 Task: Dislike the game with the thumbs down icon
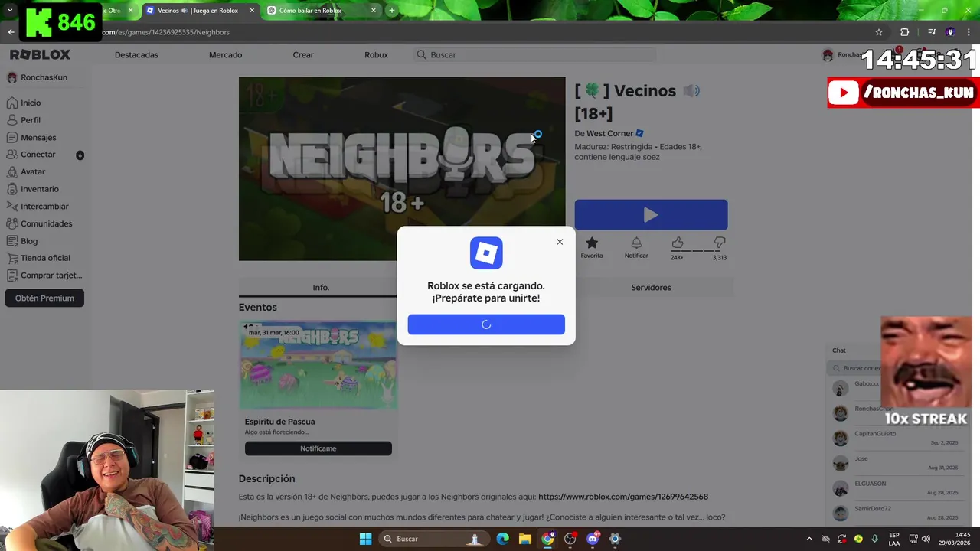720,243
